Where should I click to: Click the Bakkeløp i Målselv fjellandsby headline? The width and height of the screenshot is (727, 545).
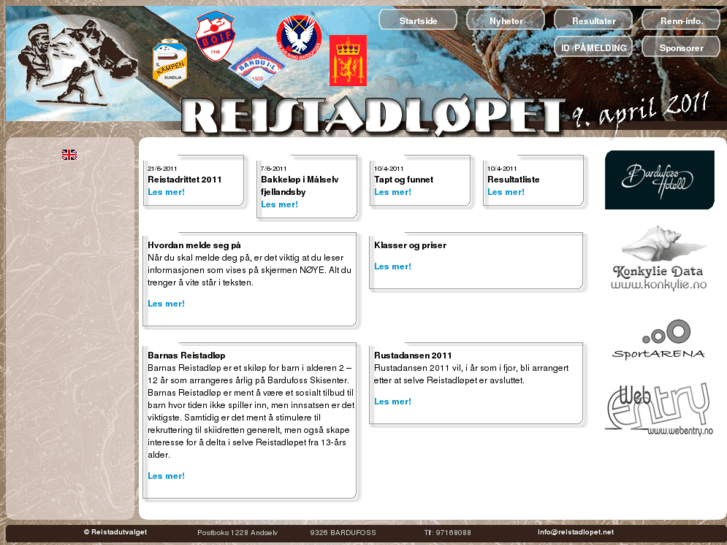click(300, 186)
